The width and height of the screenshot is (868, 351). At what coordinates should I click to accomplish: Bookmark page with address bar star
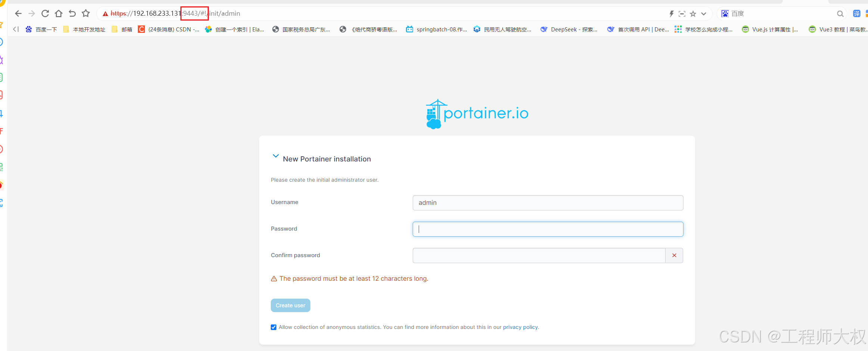pyautogui.click(x=693, y=14)
